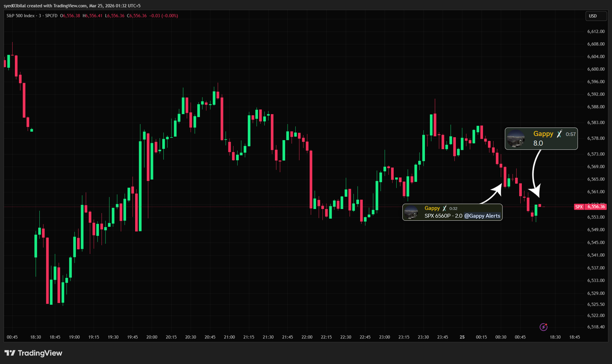Click the 22:00 time axis label
The image size is (612, 364).
pos(307,337)
